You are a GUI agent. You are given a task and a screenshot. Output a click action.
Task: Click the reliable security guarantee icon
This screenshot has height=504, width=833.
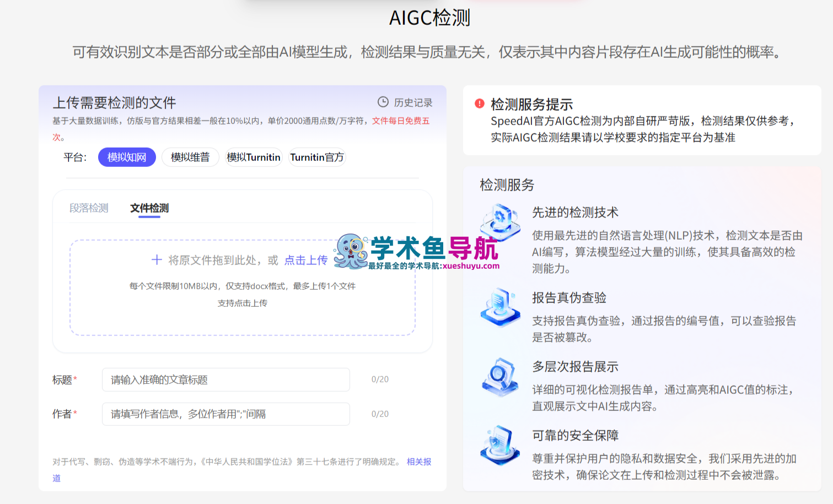point(500,445)
